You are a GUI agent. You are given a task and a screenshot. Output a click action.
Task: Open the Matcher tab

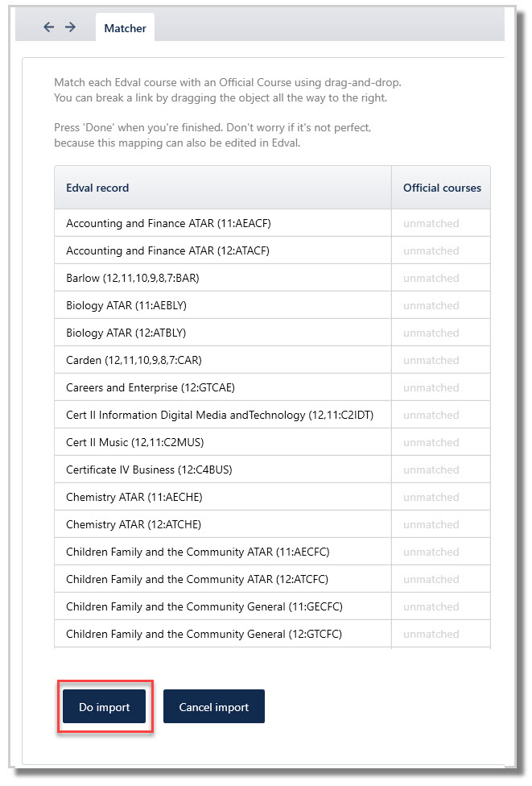pos(126,28)
